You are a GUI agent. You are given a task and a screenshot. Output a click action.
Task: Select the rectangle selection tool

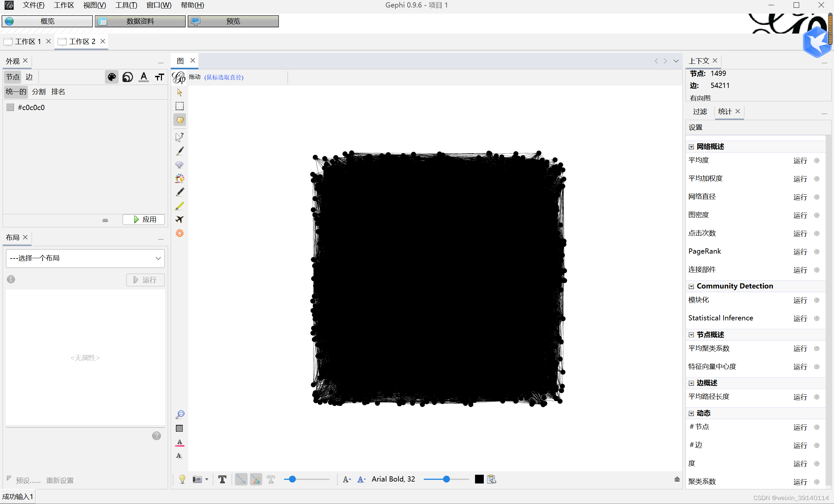pos(180,106)
